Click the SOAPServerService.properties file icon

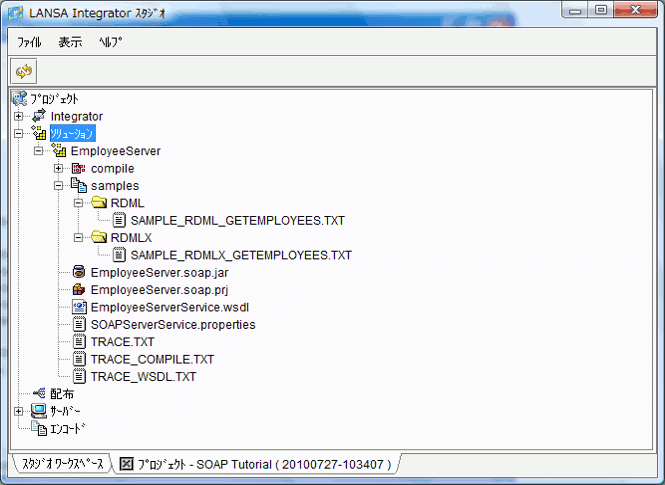[79, 324]
